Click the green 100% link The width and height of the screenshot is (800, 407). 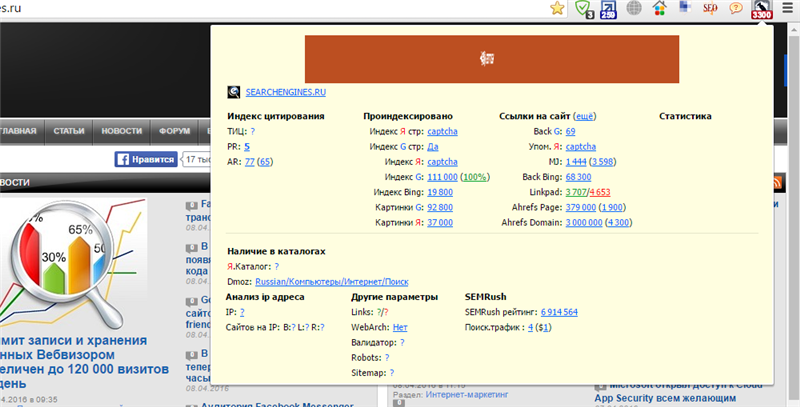click(475, 177)
